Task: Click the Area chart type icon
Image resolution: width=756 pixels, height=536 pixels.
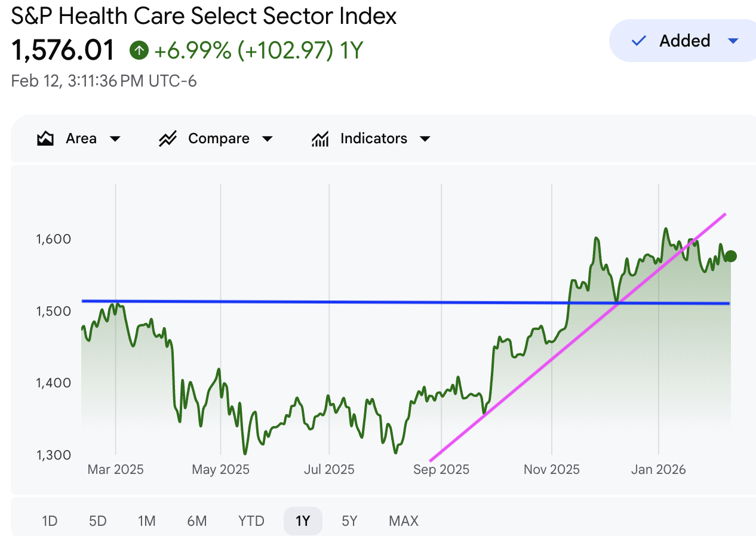Action: pyautogui.click(x=45, y=139)
